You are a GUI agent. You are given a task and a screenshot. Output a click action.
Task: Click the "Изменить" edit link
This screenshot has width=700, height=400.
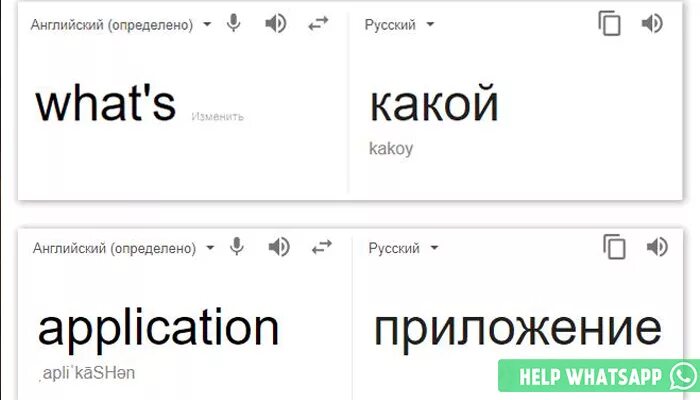click(217, 117)
